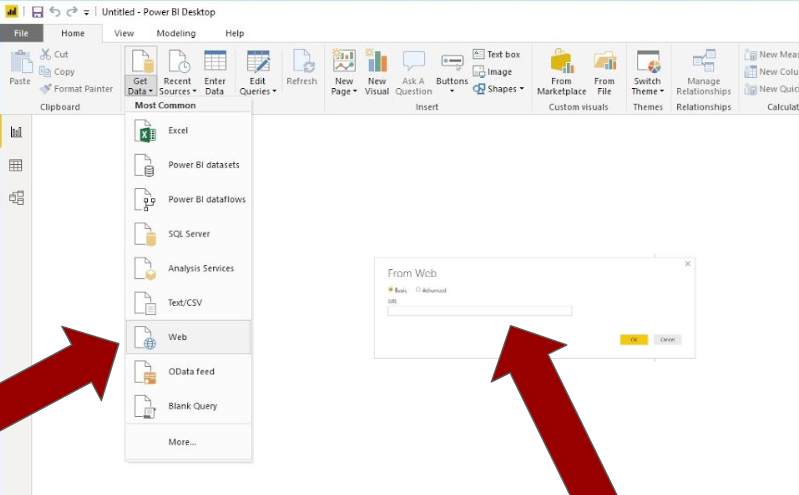Select Blank Query option
The image size is (799, 495).
[189, 406]
